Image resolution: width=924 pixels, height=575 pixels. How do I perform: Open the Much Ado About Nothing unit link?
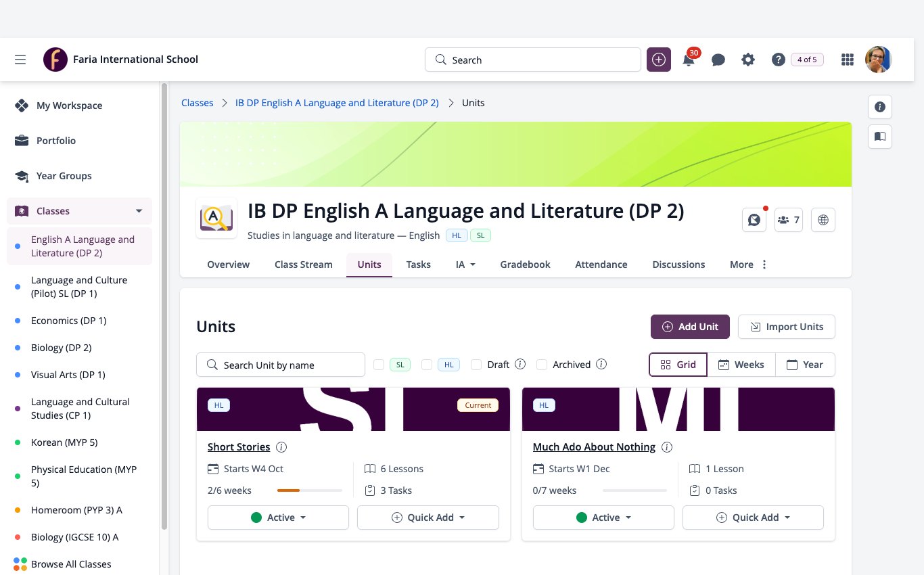pos(594,447)
